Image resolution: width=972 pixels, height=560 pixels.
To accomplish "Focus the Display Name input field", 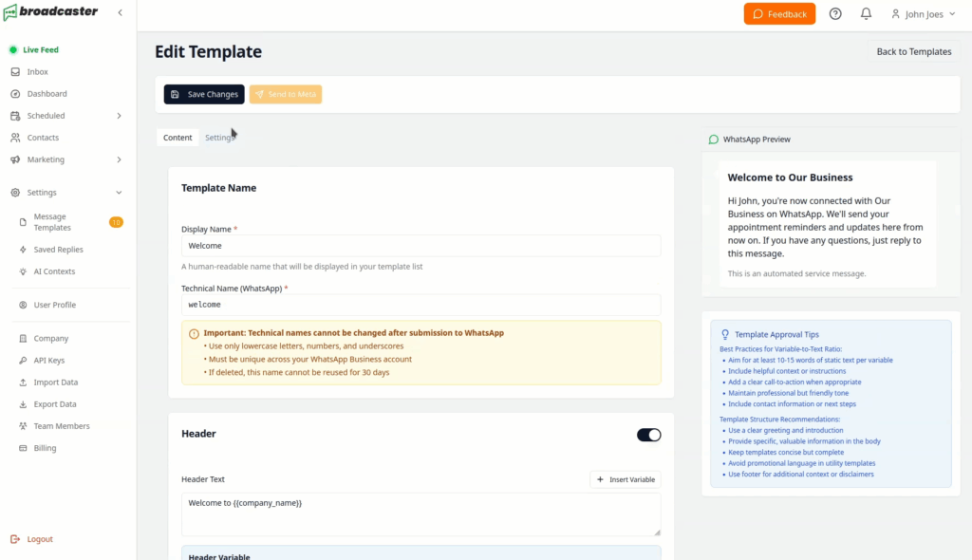I will (x=421, y=246).
